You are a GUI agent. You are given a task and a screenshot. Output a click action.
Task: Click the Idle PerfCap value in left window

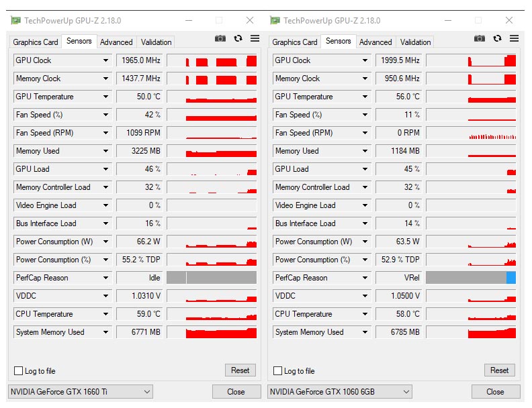pos(140,278)
